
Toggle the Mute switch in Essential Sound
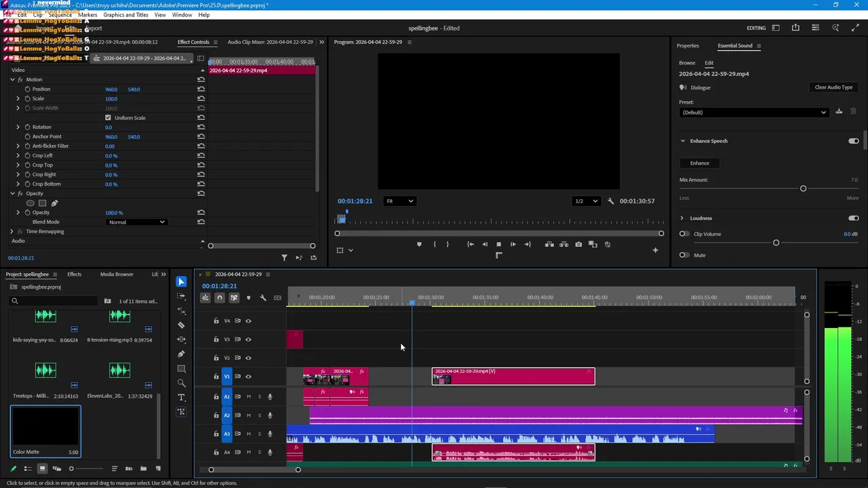click(684, 256)
